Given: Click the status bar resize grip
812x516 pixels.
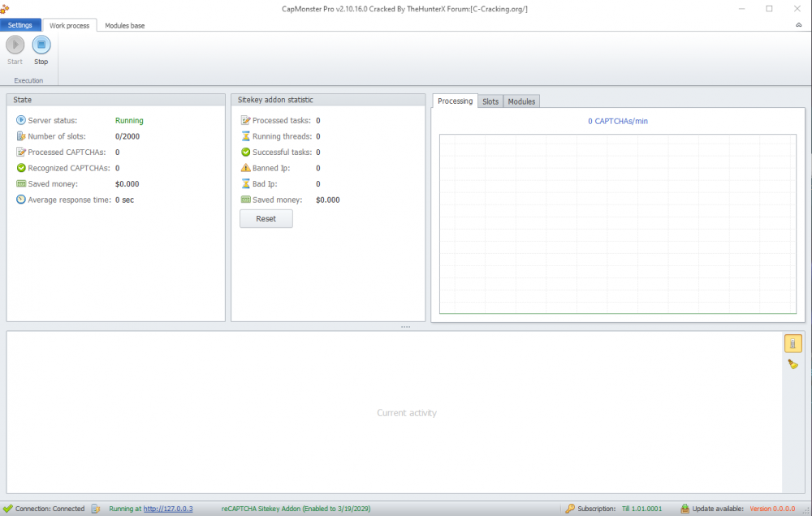Looking at the screenshot, I should (x=806, y=510).
